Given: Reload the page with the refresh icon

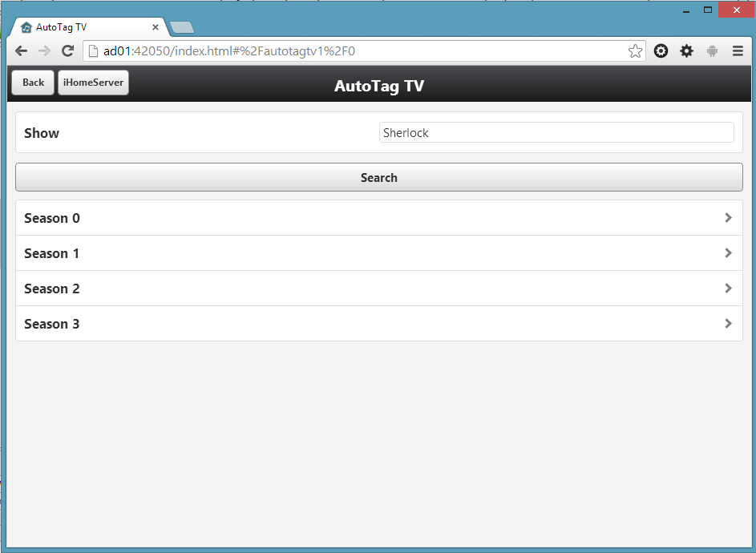Looking at the screenshot, I should (x=67, y=51).
